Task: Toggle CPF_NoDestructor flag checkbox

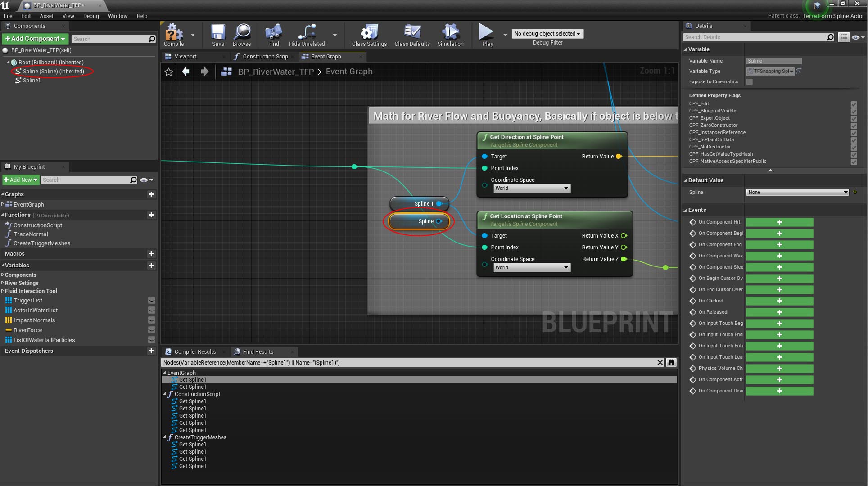Action: (854, 147)
